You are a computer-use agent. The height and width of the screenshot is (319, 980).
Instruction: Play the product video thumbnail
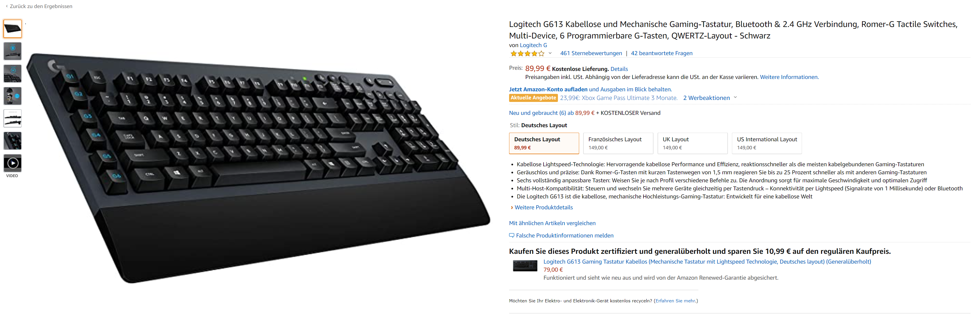(x=13, y=163)
